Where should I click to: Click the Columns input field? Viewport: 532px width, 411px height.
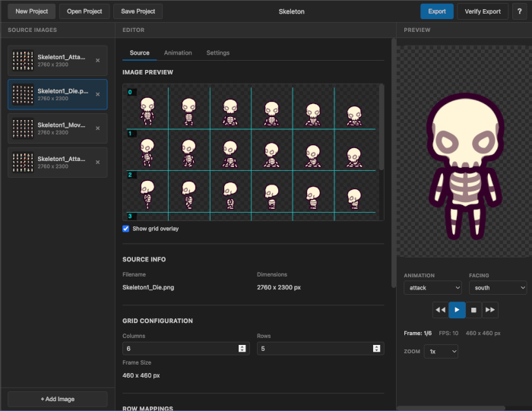pos(186,348)
